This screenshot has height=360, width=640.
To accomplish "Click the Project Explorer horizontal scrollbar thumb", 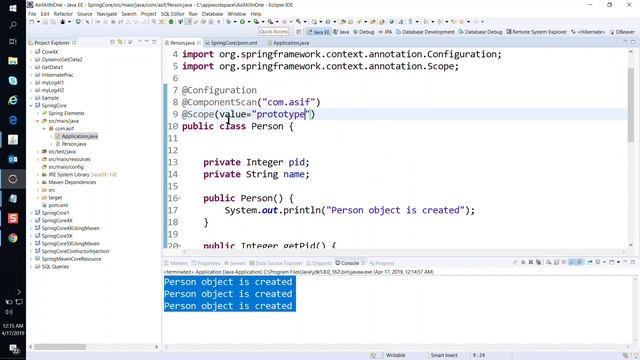I will (x=60, y=347).
